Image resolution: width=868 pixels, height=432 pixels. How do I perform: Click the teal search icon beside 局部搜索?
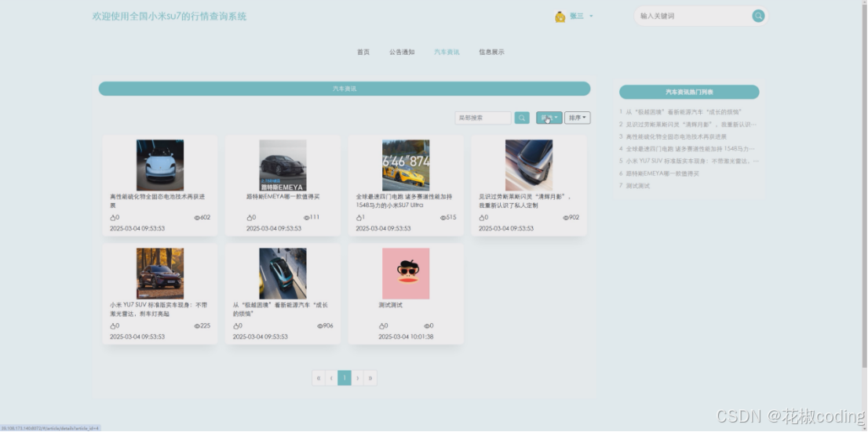(x=521, y=118)
